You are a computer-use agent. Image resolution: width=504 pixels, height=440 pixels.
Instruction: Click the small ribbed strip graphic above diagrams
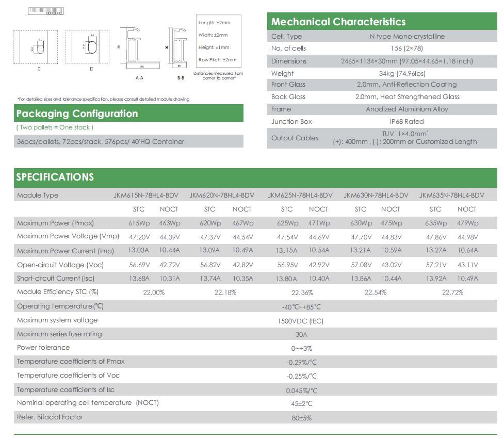coord(46,11)
